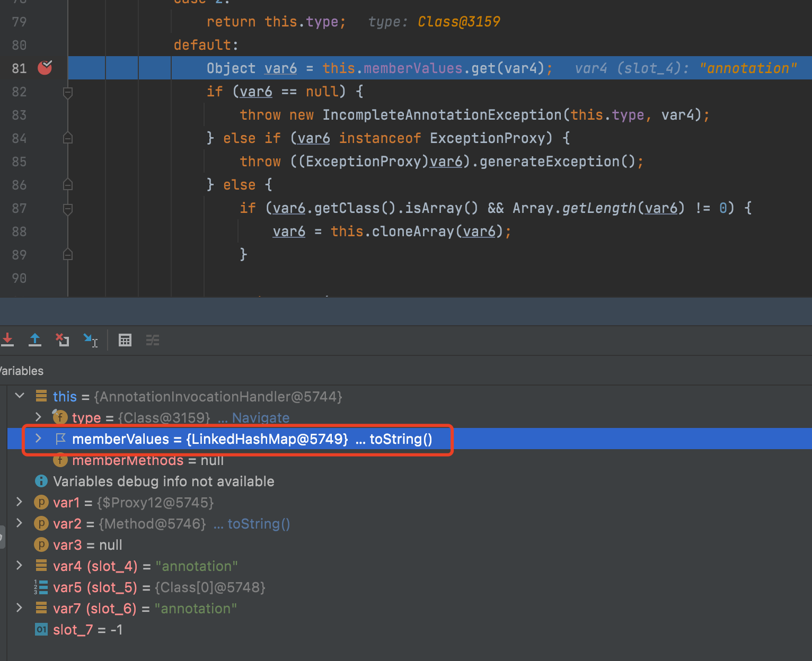Click var6 in the line 81 declaration
Screen dimensions: 812x661
click(x=281, y=68)
